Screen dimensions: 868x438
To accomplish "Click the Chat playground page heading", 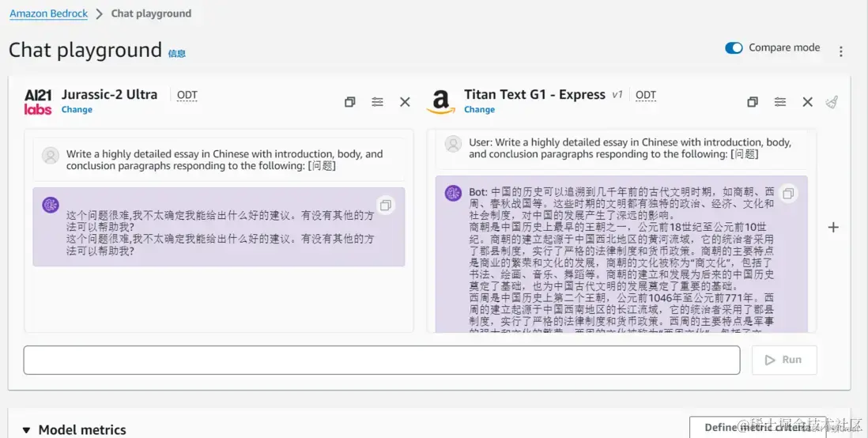I will (85, 50).
